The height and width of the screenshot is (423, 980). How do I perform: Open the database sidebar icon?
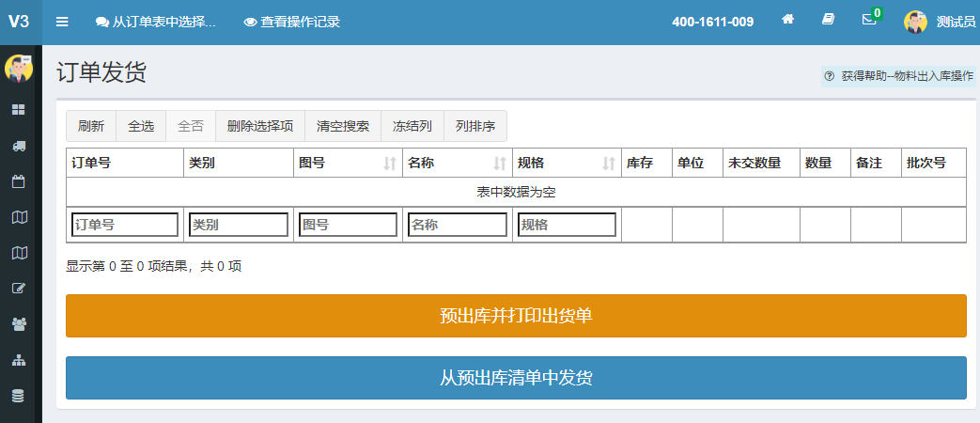[x=19, y=396]
